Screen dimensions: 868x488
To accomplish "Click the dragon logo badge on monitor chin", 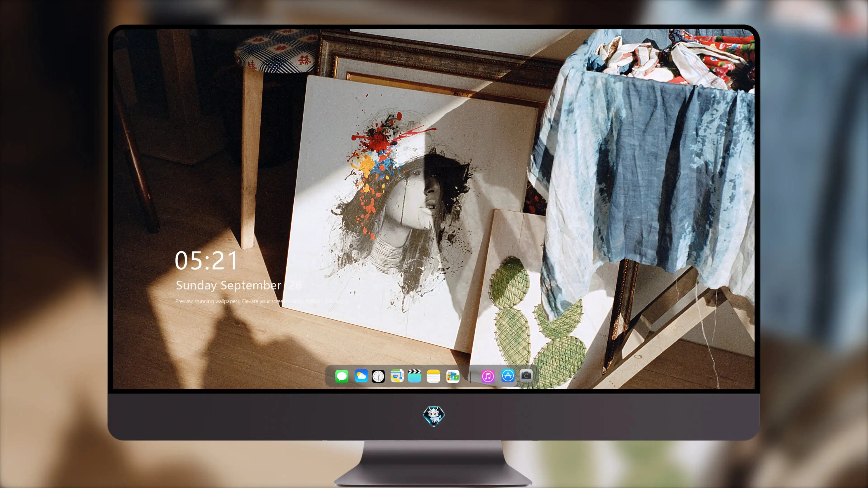I will point(434,416).
